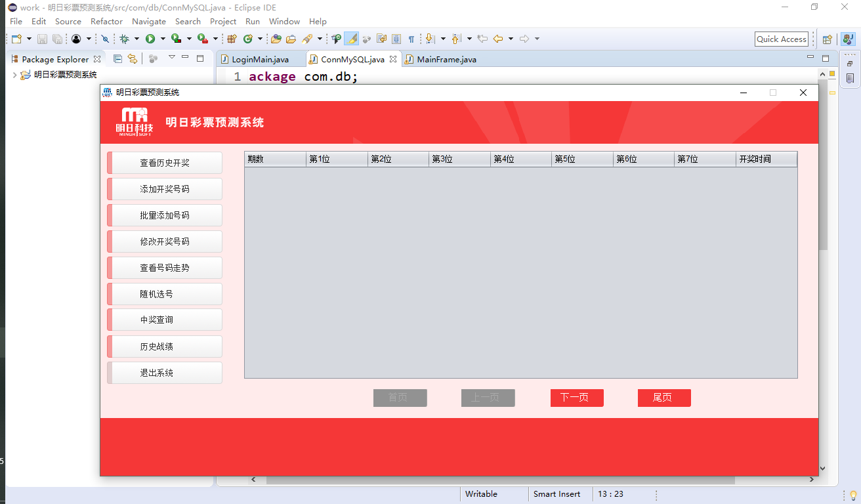Click the Quick Access search field
The height and width of the screenshot is (504, 861).
[782, 39]
